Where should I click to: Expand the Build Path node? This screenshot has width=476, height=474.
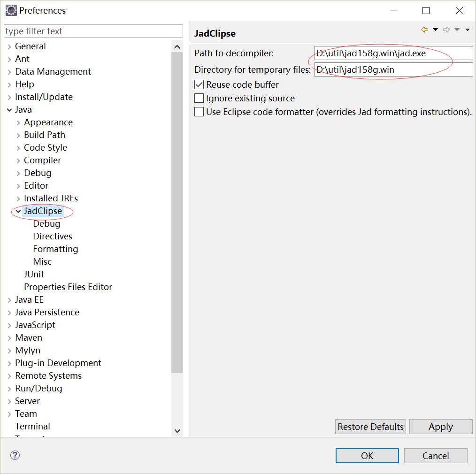(18, 135)
